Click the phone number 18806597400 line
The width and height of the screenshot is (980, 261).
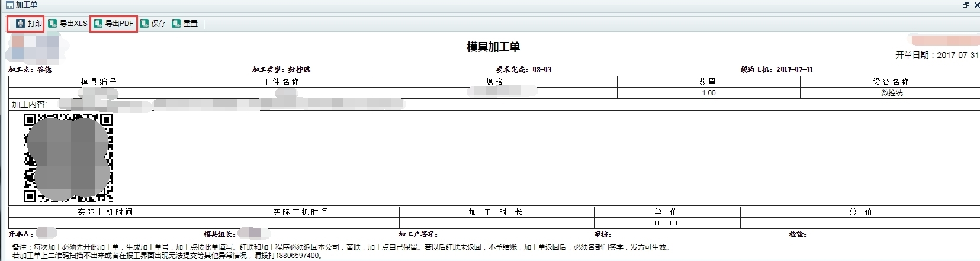pos(167,256)
